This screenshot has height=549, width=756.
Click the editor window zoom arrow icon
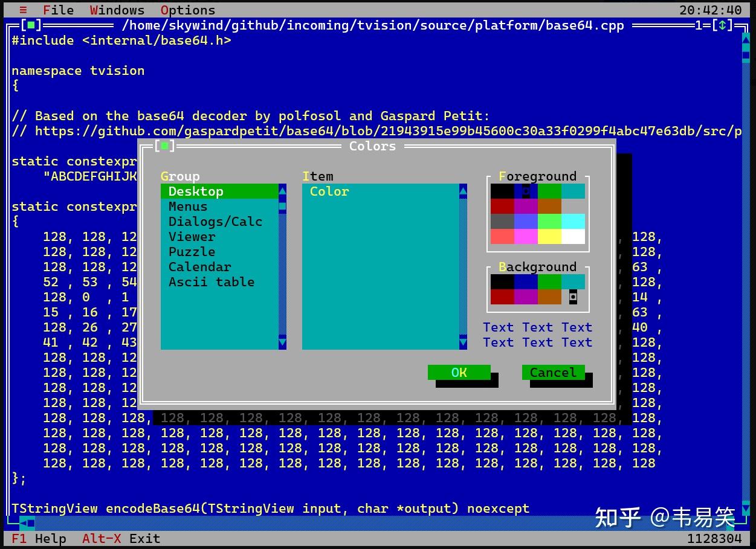[722, 25]
